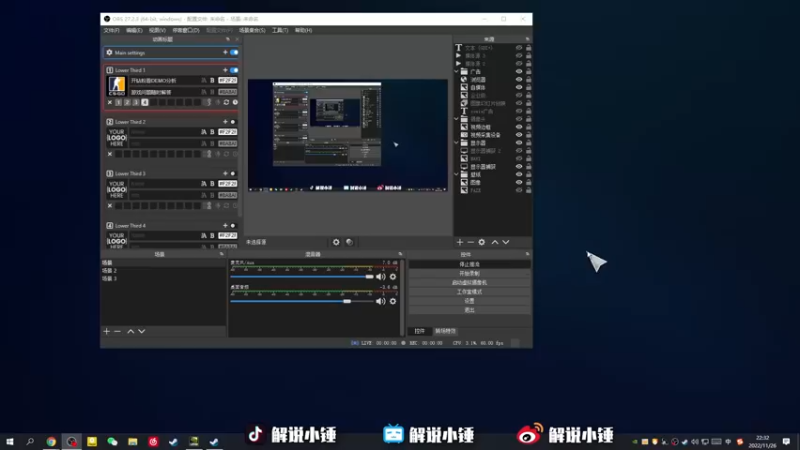Remove selected source with the minus icon

[x=470, y=242]
